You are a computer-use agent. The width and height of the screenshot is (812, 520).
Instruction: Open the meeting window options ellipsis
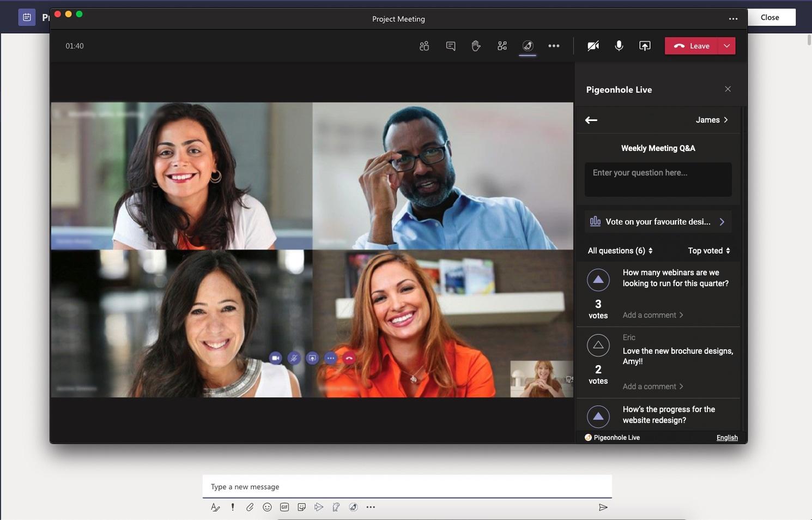pos(733,19)
